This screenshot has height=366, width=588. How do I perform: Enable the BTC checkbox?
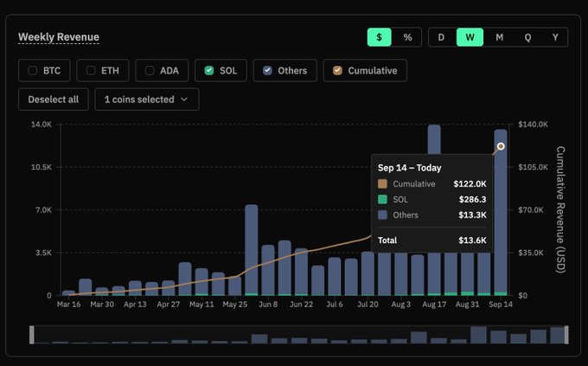point(33,70)
